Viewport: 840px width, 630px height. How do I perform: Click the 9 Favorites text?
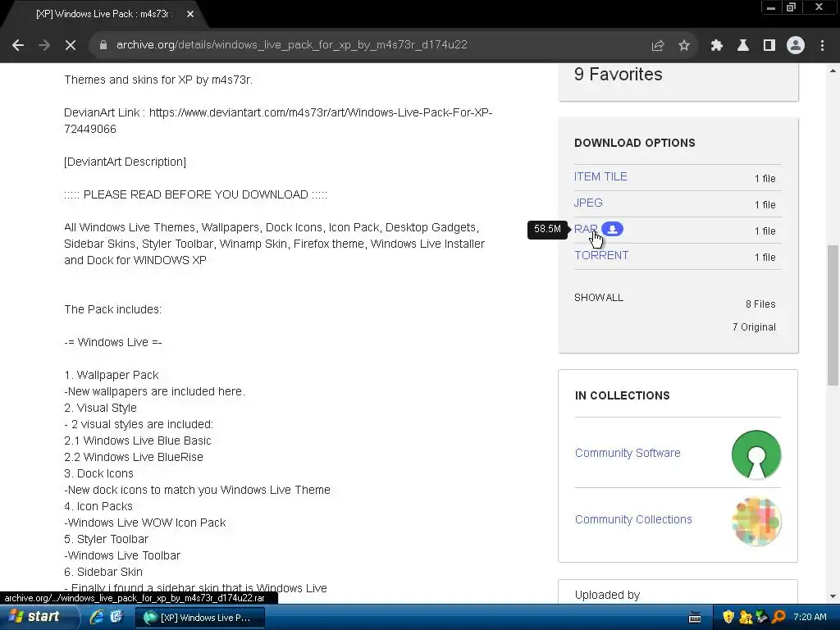click(x=619, y=75)
